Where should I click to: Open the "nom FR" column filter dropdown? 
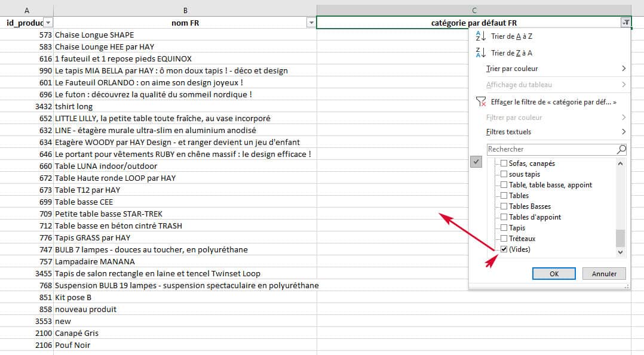pyautogui.click(x=311, y=23)
